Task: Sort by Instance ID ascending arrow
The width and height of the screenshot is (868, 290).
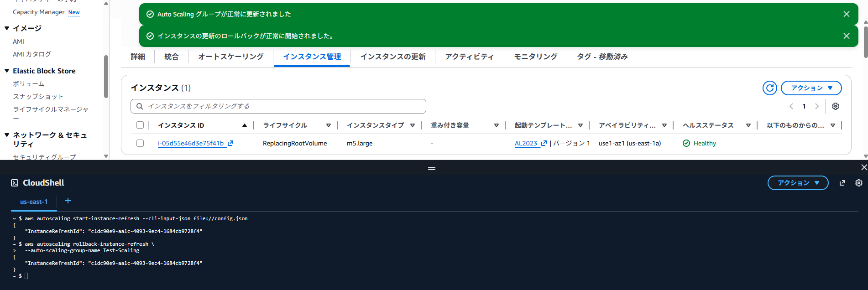Action: [245, 125]
